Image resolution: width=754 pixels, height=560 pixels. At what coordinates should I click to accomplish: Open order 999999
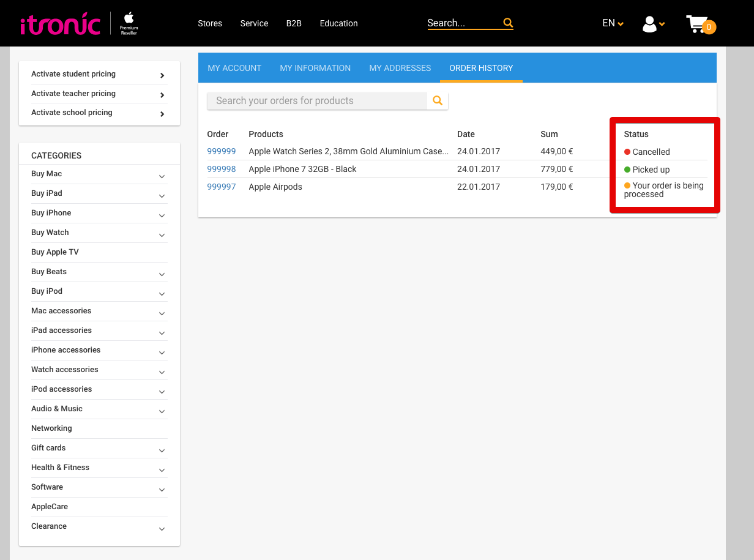222,151
